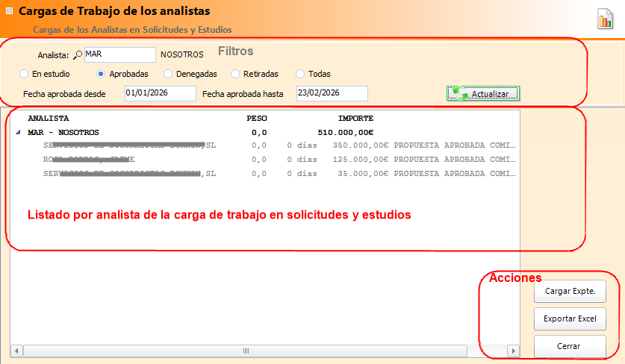Screen dimensions: 625x364
Task: Choose the Denegadas filter option
Action: coord(168,74)
